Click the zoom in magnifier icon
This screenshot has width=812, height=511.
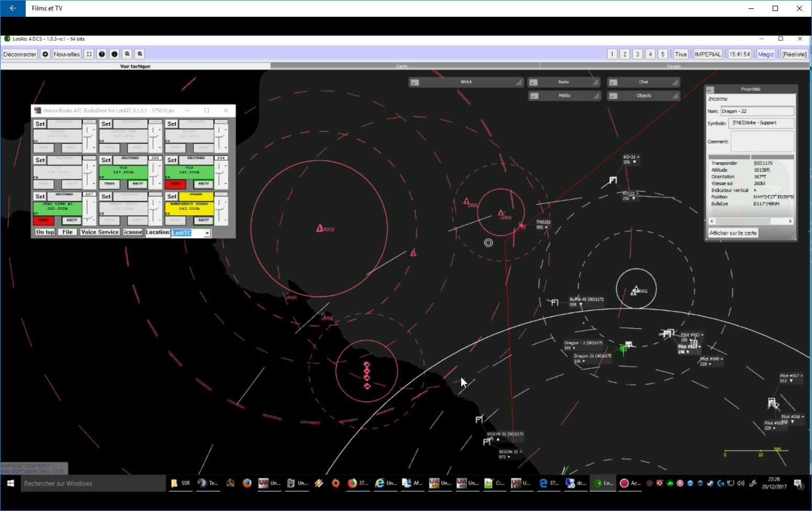coord(140,54)
